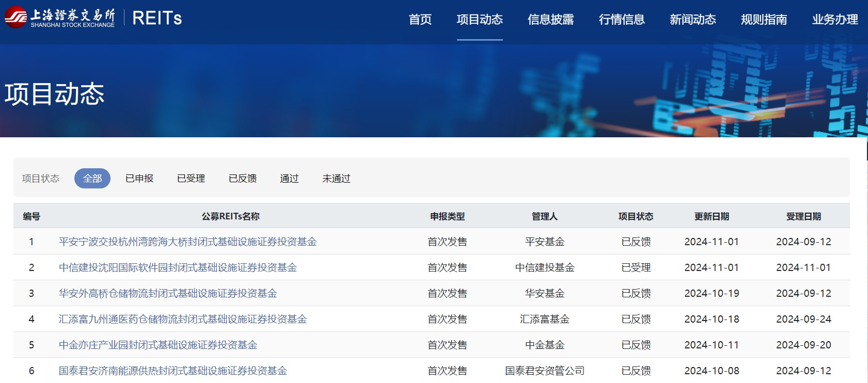Open 业务办理 in the top navigation
The image size is (868, 383).
(x=835, y=20)
